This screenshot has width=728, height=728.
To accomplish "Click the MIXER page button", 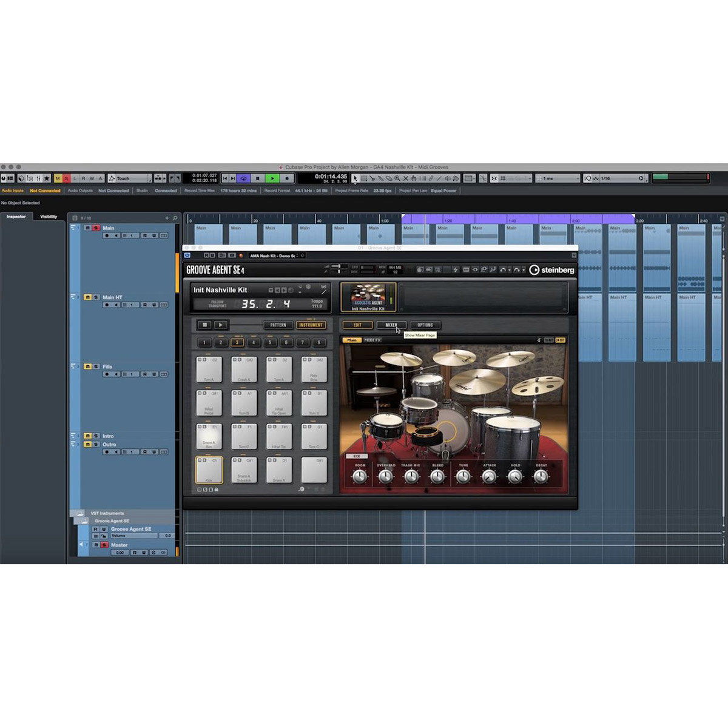I will coord(391,325).
